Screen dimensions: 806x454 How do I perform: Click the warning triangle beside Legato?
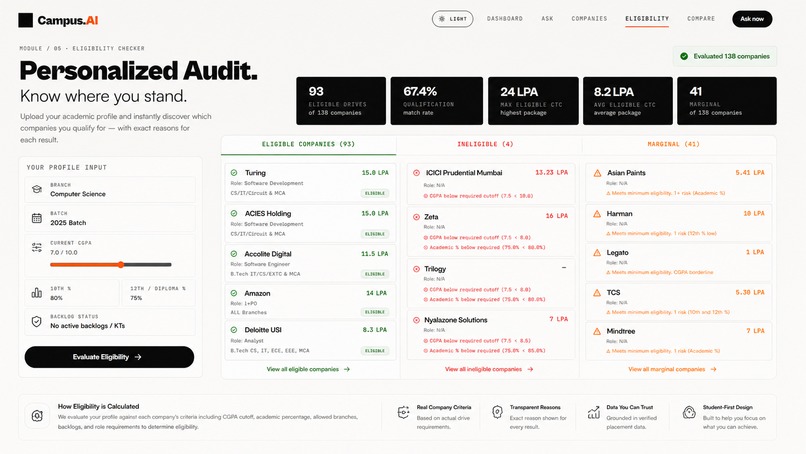[x=597, y=253]
